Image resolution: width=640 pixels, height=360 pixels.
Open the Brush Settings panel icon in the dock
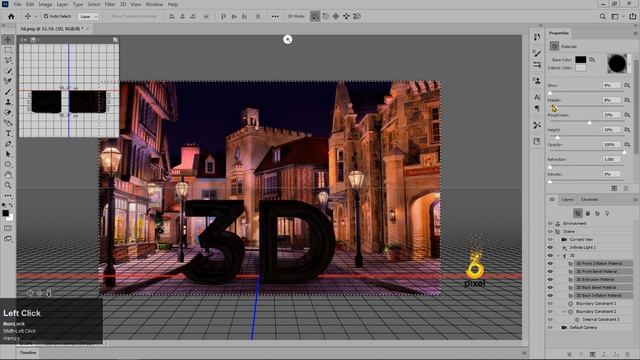point(537,54)
